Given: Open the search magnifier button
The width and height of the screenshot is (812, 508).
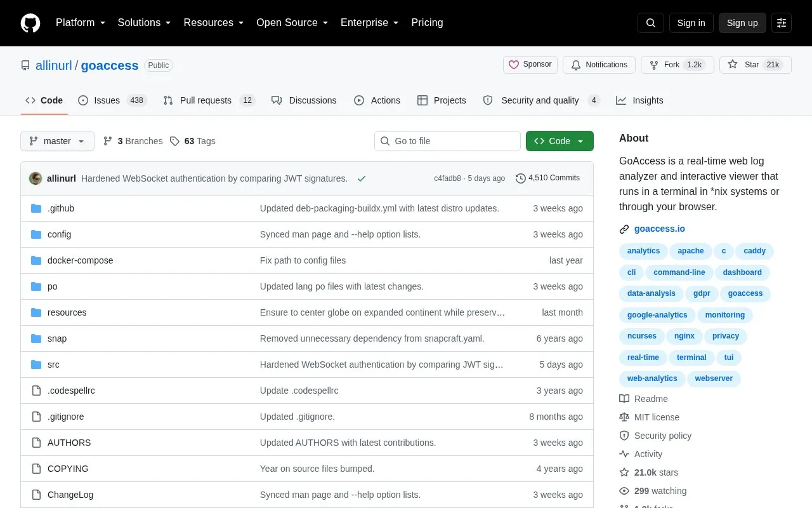Looking at the screenshot, I should (651, 23).
